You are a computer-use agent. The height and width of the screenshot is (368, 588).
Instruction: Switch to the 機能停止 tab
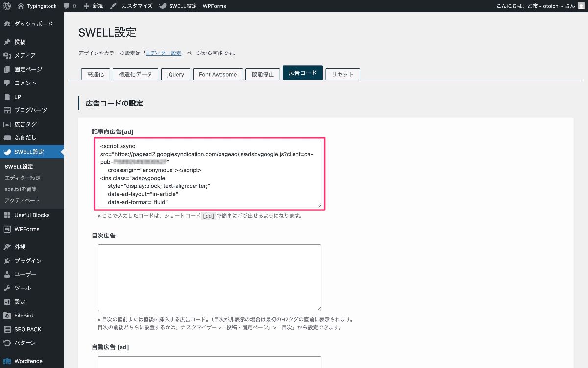(x=263, y=74)
